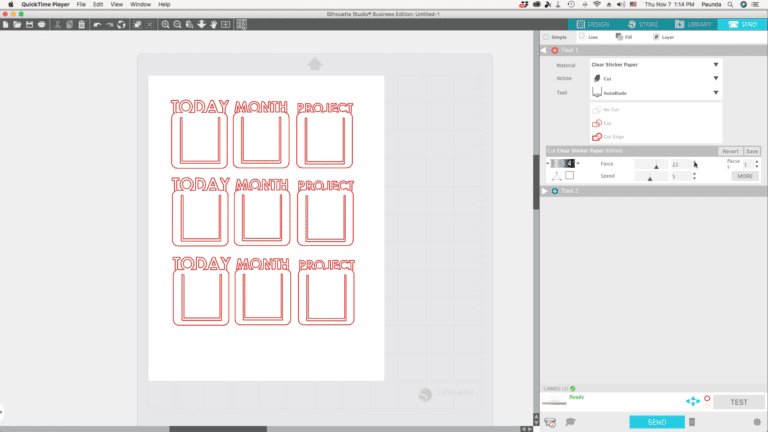Zoom out with the magnifier minus icon
The height and width of the screenshot is (432, 768).
click(177, 24)
